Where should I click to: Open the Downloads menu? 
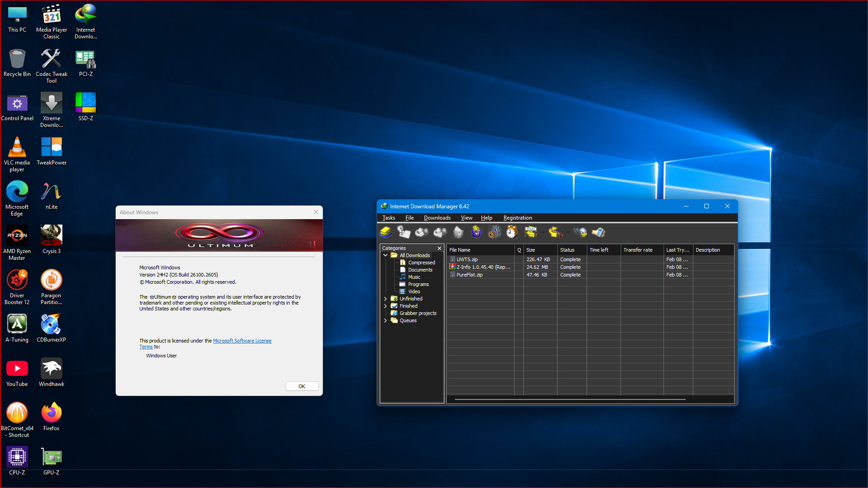click(x=437, y=218)
